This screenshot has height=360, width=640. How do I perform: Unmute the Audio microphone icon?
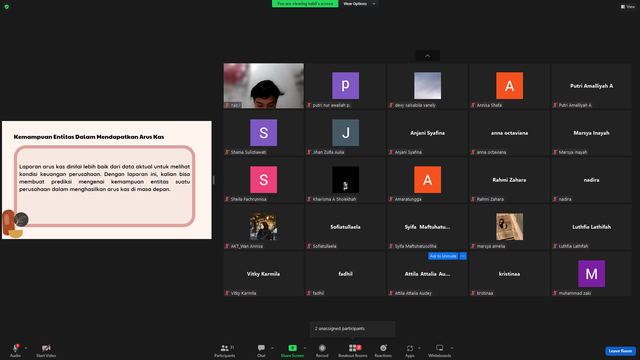pyautogui.click(x=16, y=348)
